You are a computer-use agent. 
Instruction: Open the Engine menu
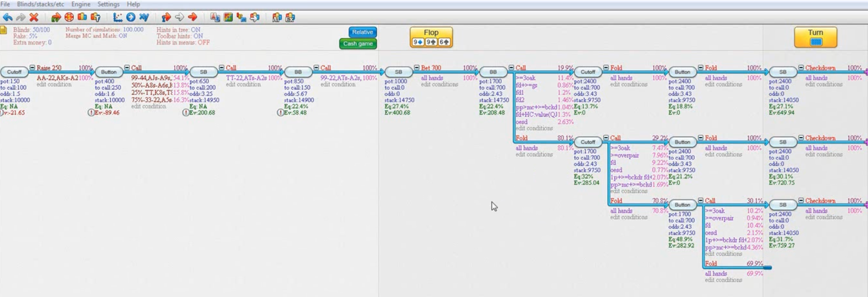81,4
